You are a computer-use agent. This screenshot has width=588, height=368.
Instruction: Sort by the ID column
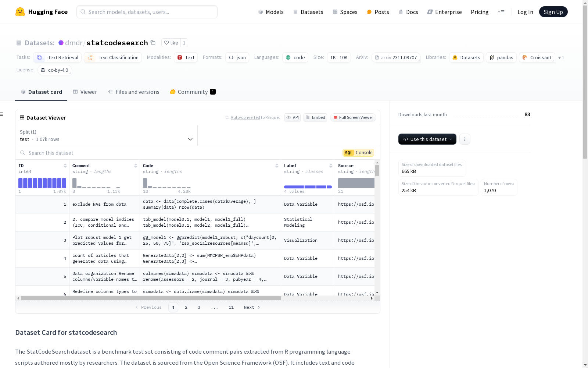click(x=65, y=166)
